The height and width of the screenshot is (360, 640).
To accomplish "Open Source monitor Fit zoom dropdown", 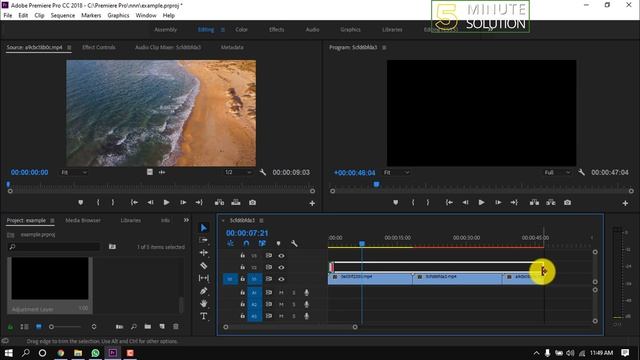I will [x=74, y=173].
